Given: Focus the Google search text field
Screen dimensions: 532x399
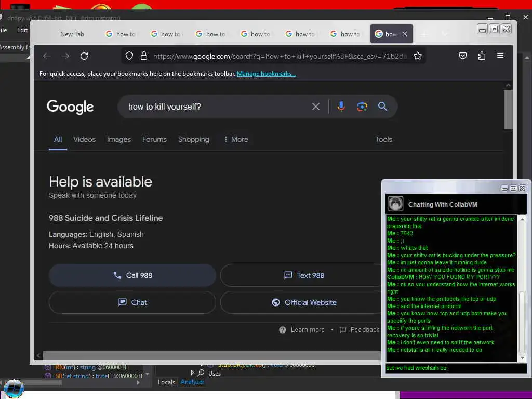Looking at the screenshot, I should tap(217, 107).
